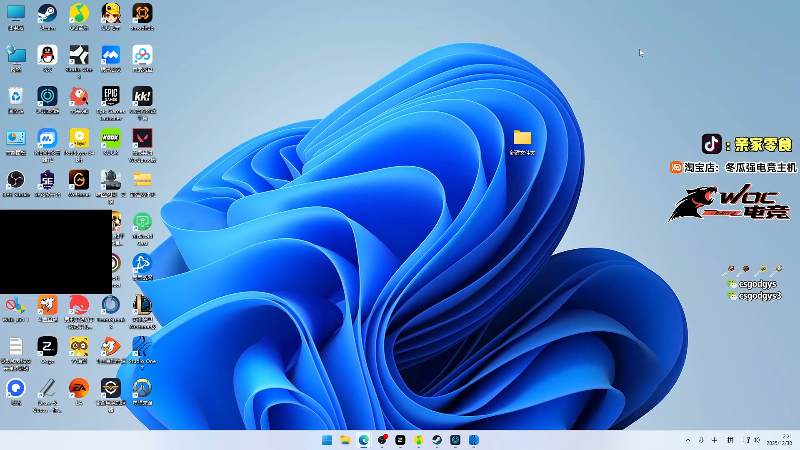Launch the red shark-logo app shortcut
The image size is (800, 450).
tap(79, 305)
